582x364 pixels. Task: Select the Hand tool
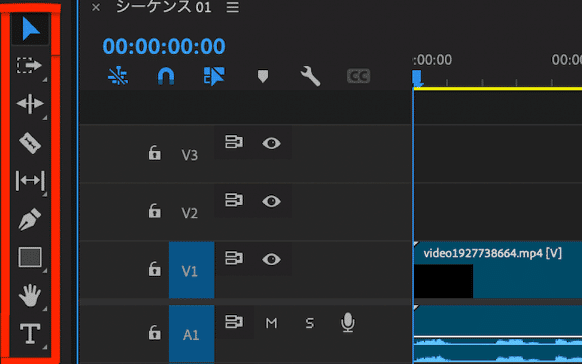30,295
